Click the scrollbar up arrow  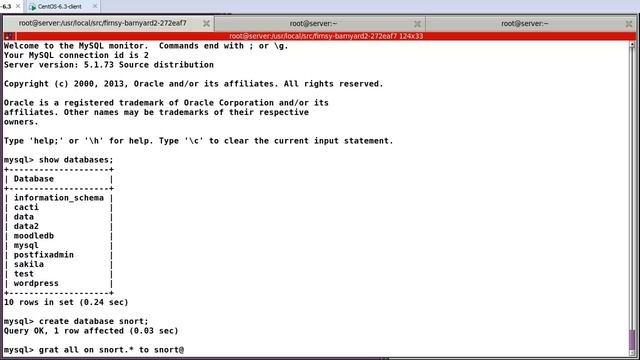(x=632, y=45)
